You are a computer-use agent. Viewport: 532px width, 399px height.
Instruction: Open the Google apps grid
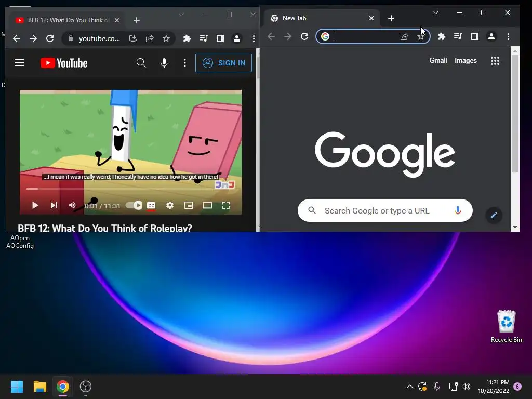pyautogui.click(x=495, y=61)
